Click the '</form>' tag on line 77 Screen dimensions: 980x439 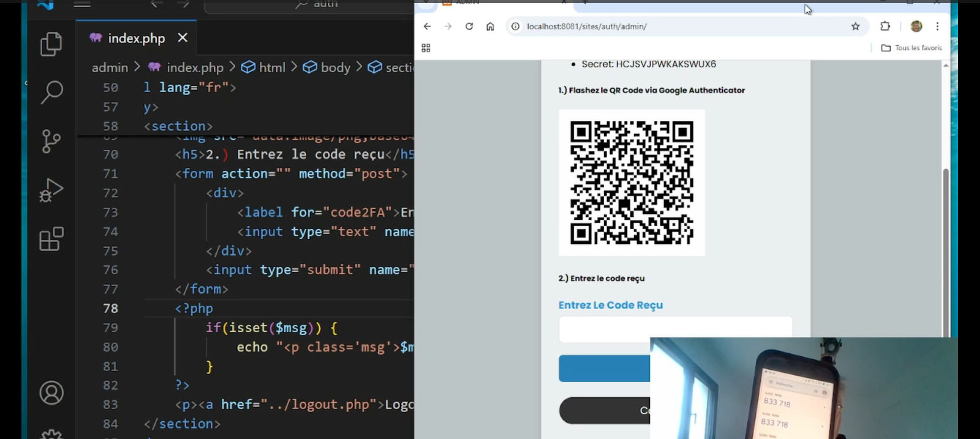(202, 289)
